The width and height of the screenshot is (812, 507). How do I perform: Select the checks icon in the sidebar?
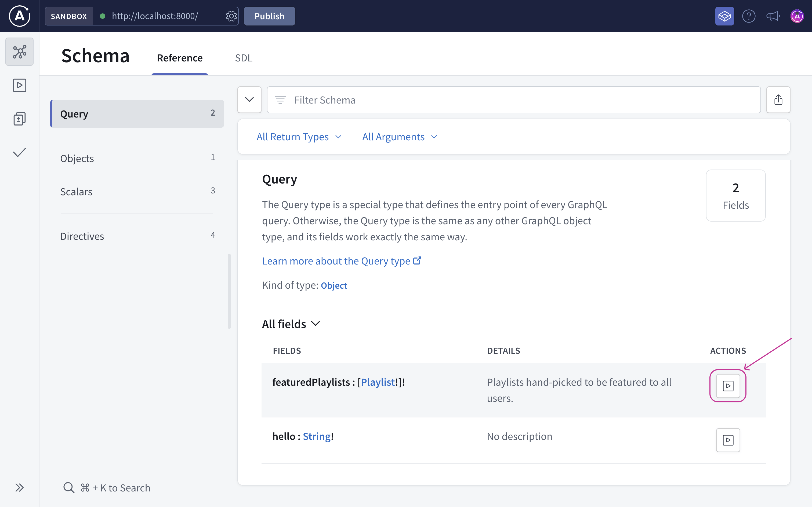click(19, 152)
